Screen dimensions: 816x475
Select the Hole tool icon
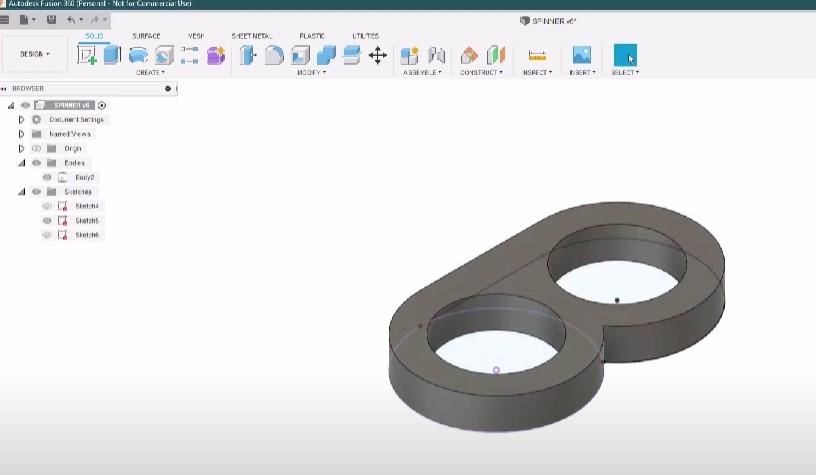tap(164, 55)
